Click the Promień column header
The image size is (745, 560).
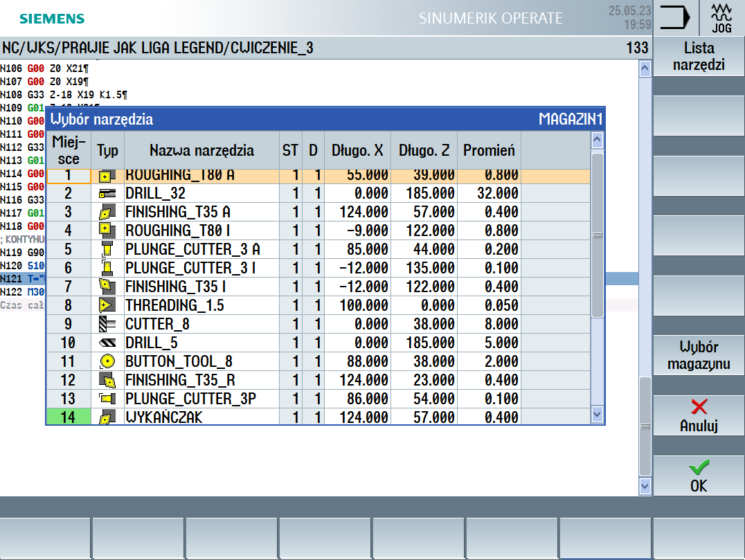coord(489,150)
